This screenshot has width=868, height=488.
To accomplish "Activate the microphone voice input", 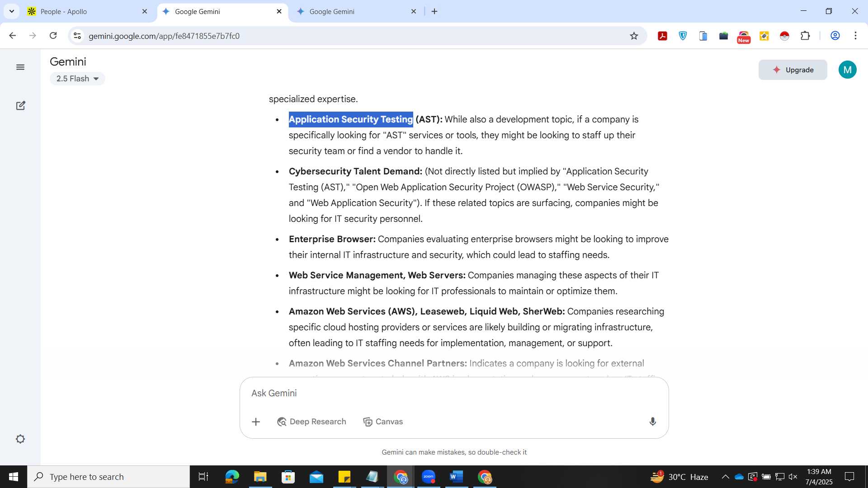I will tap(652, 422).
